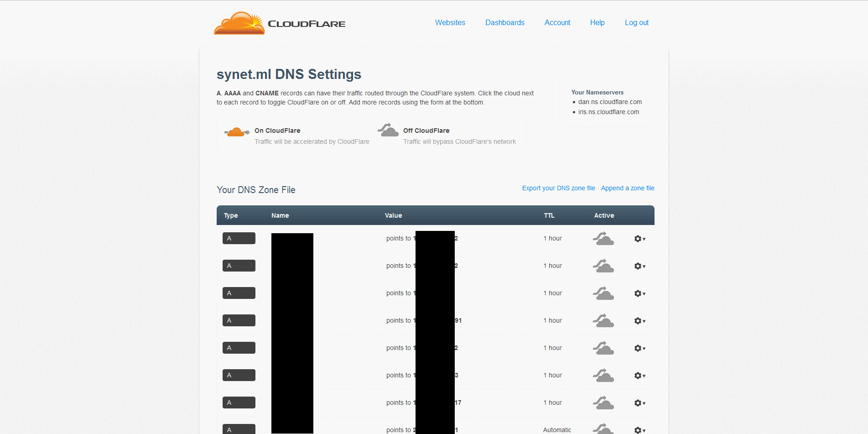Image resolution: width=868 pixels, height=434 pixels.
Task: Click the A type badge on first record
Action: (x=239, y=238)
